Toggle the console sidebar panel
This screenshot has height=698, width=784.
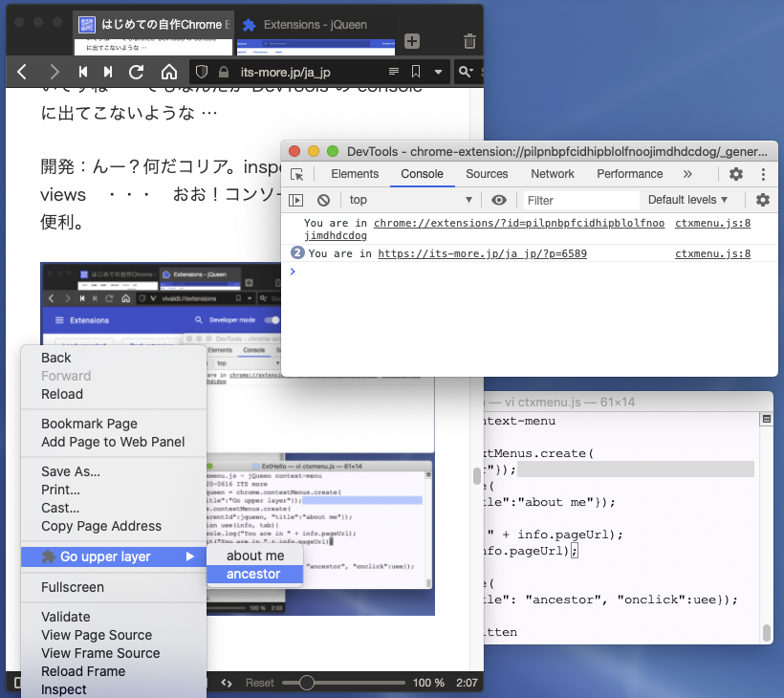[296, 200]
